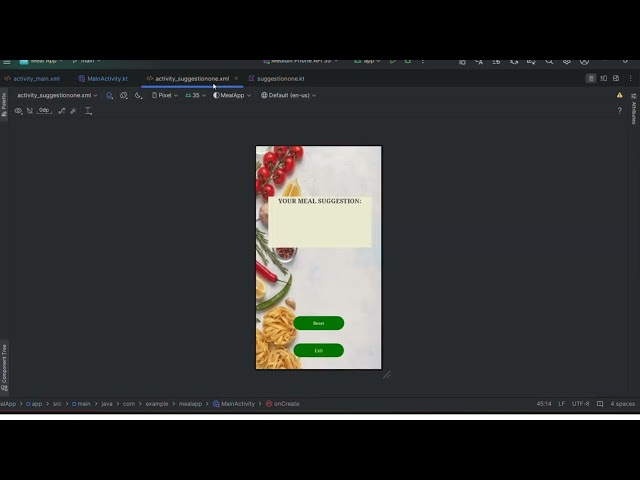Click the green Run app icon

393,62
